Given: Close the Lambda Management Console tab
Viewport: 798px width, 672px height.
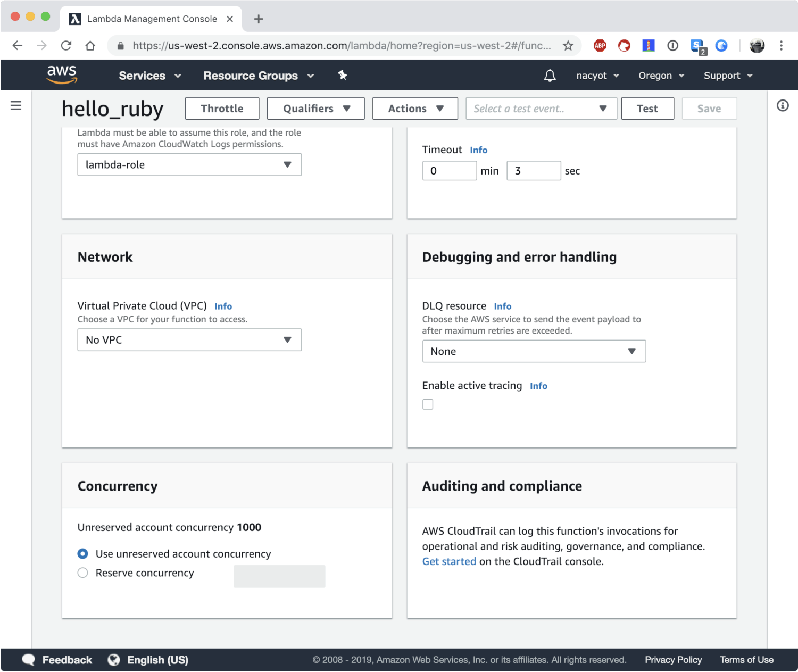Looking at the screenshot, I should pyautogui.click(x=230, y=19).
